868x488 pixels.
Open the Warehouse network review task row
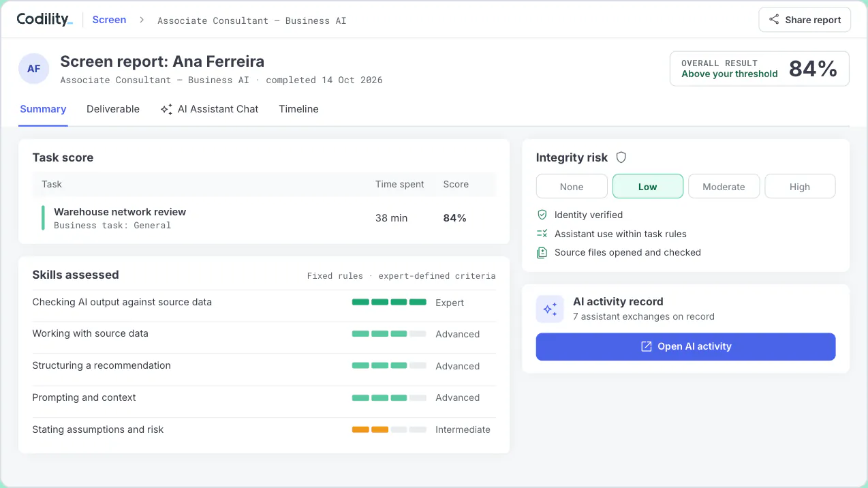(x=264, y=218)
